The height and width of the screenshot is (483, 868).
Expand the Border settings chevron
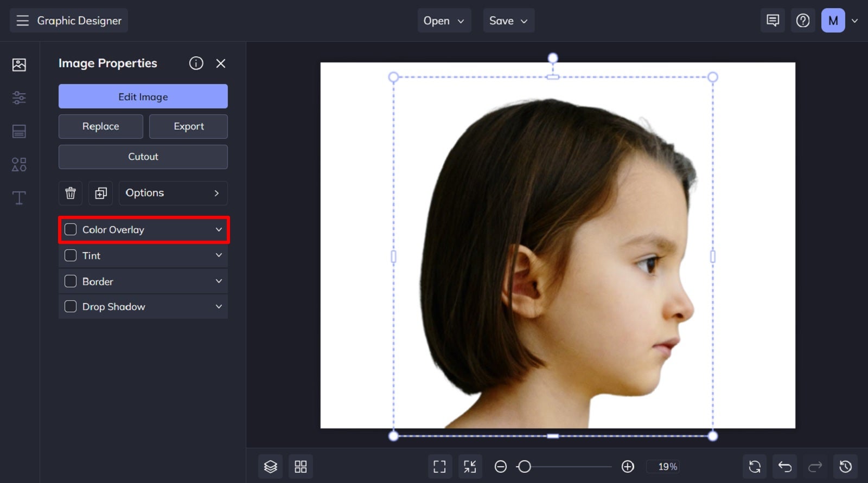coord(219,281)
